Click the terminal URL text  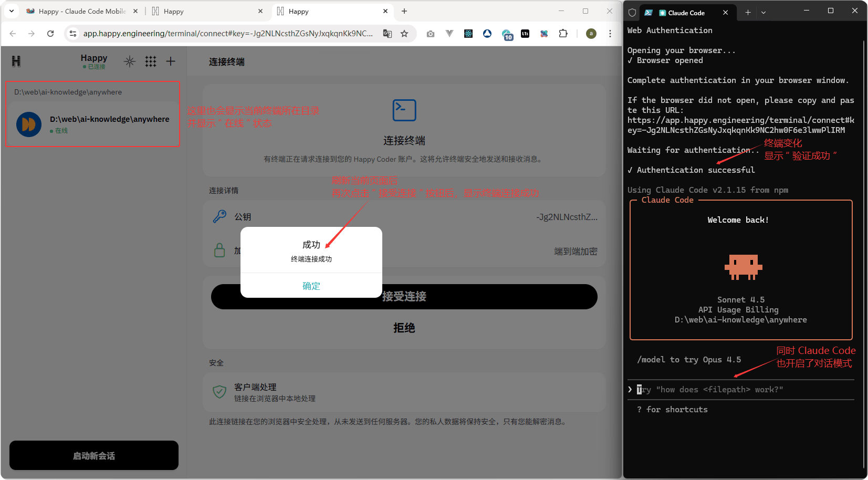pyautogui.click(x=741, y=125)
